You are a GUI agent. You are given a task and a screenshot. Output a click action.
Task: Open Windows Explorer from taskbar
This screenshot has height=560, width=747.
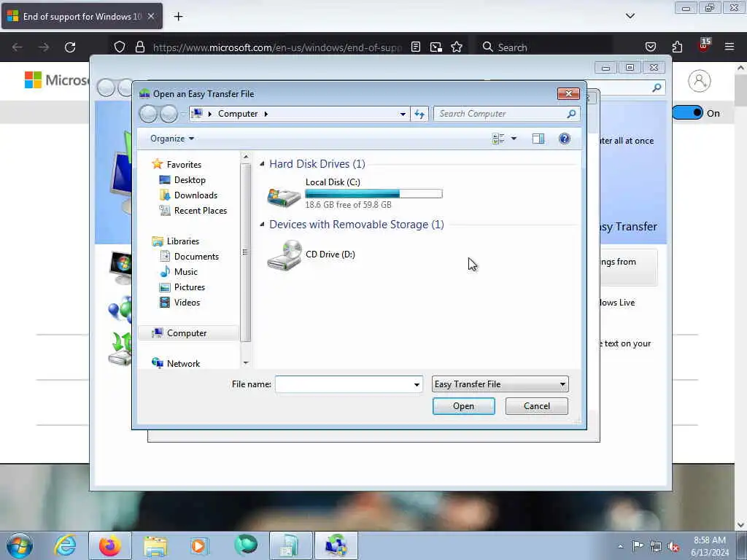coord(155,545)
